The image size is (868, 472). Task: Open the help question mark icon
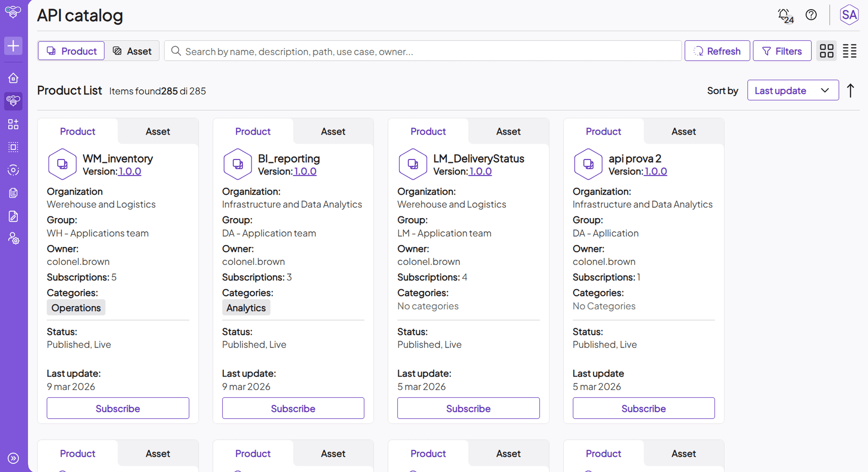[811, 15]
